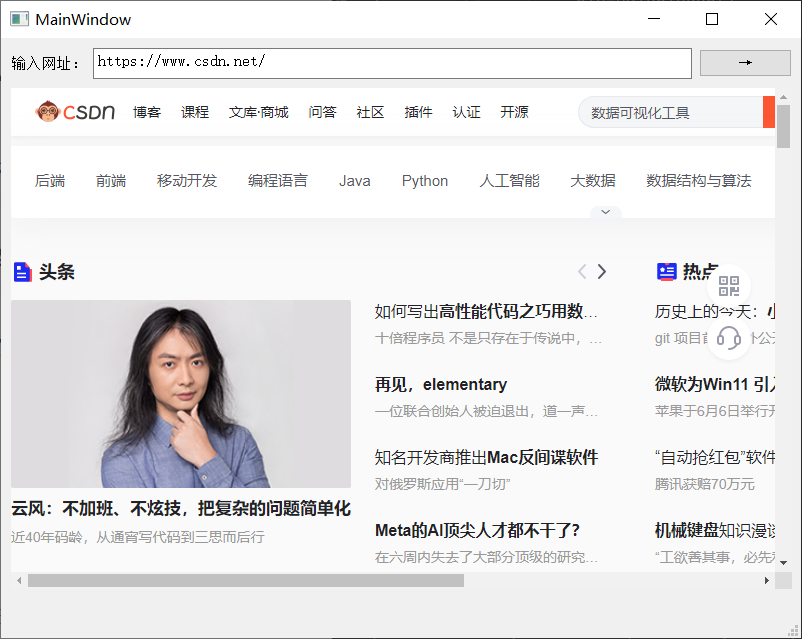Open the 社区 nav item
Screen dimensions: 802x639
pos(370,112)
